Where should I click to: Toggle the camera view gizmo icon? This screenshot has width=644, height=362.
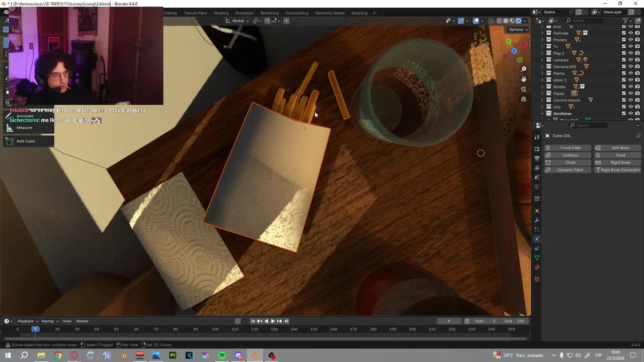[x=524, y=89]
